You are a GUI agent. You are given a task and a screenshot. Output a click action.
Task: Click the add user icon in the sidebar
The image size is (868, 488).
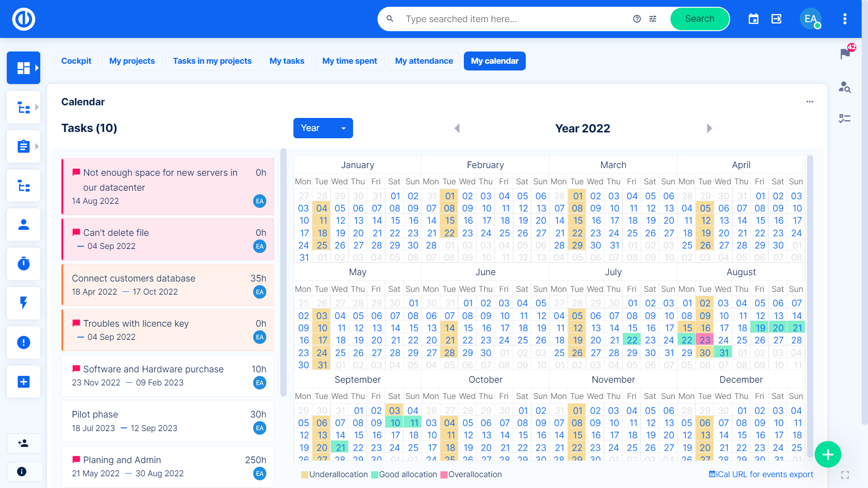[24, 443]
